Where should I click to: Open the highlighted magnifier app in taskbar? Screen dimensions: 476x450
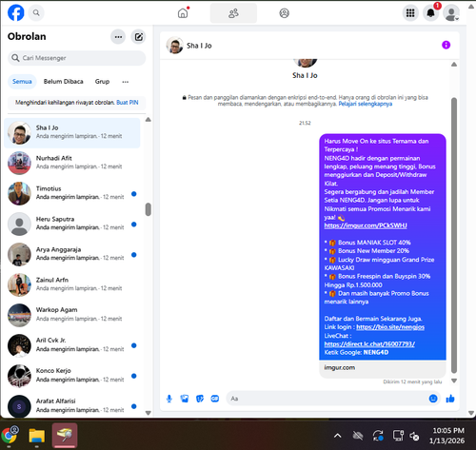65,436
